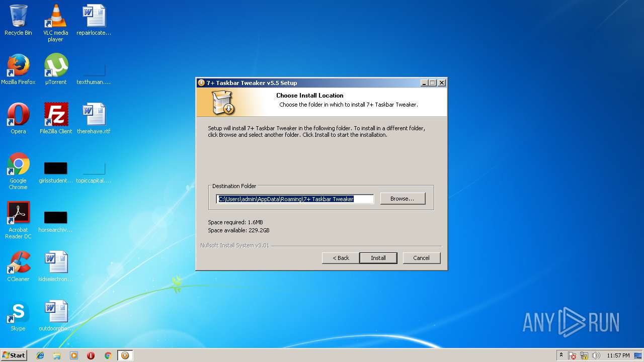Image resolution: width=644 pixels, height=362 pixels.
Task: Select the outdoorpho document icon
Action: pyautogui.click(x=56, y=316)
